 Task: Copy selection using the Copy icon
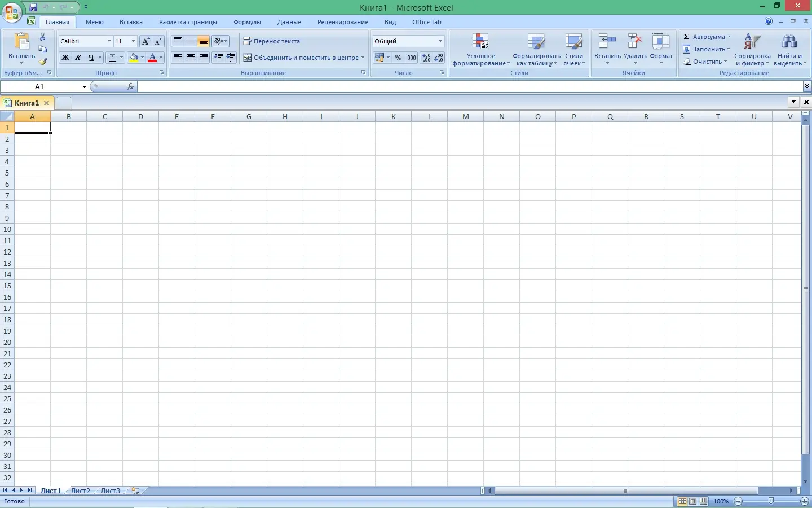click(43, 49)
